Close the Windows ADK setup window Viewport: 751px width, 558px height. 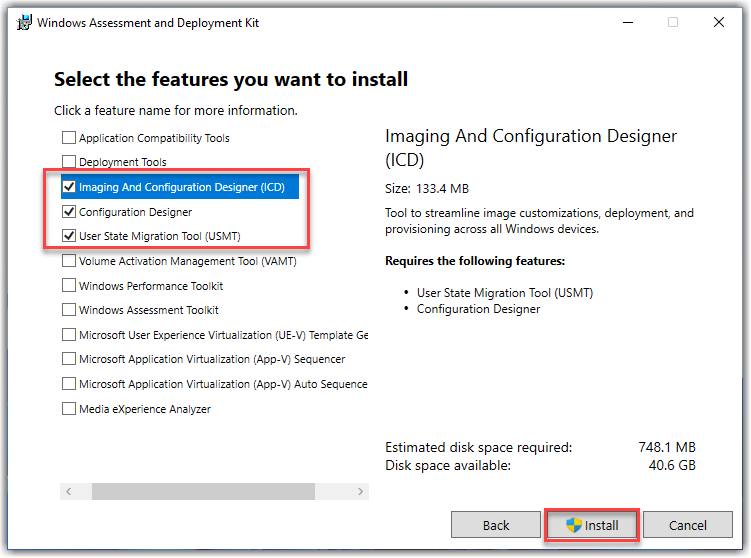pos(718,22)
